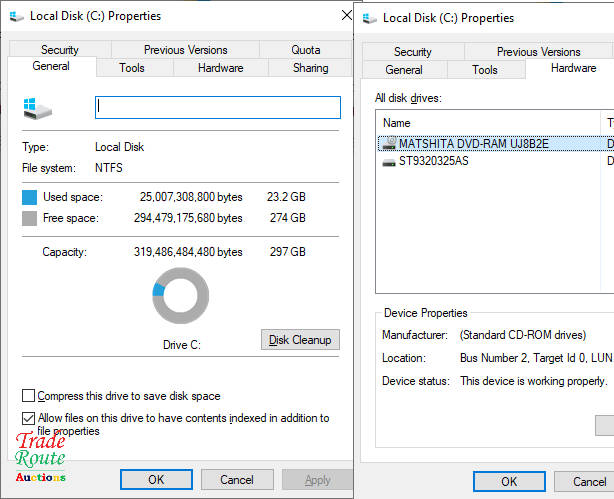The width and height of the screenshot is (614, 499).
Task: Click the Windows drive icon beside name field
Action: (37, 109)
